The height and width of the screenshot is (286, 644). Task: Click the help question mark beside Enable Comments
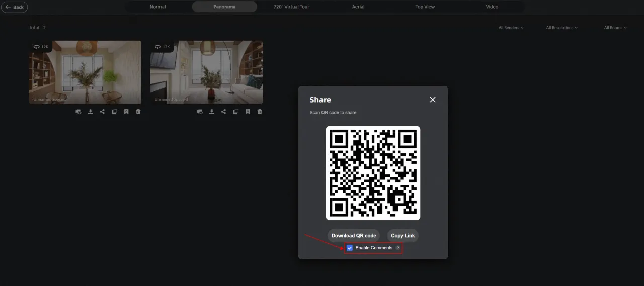pos(398,248)
